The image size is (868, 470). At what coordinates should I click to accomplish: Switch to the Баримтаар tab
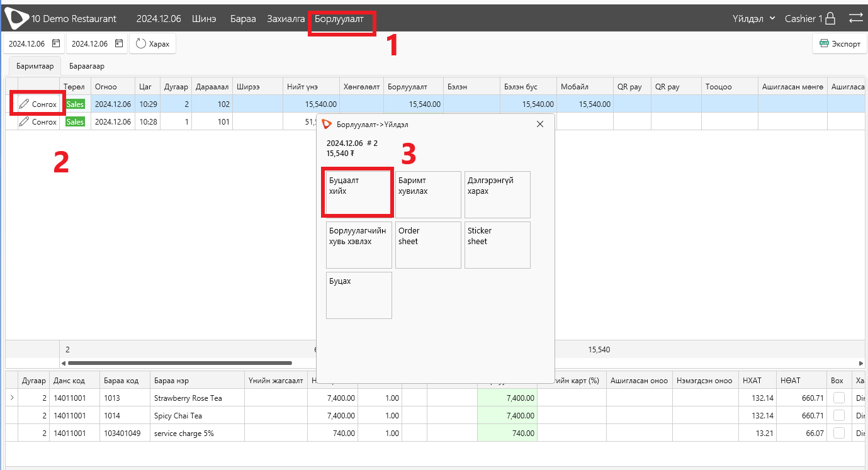(x=35, y=65)
